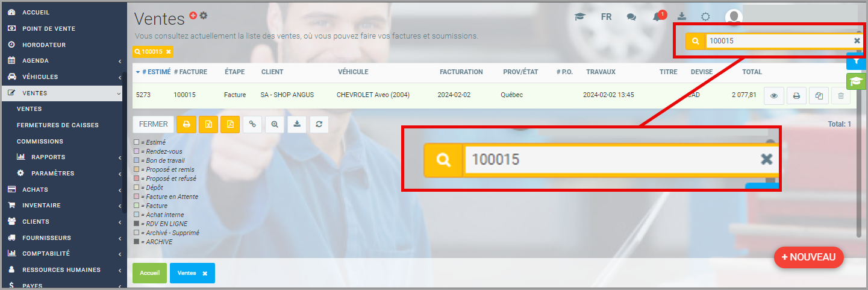This screenshot has width=868, height=290.
Task: Expand the Inventaire sidebar section
Action: click(x=63, y=205)
